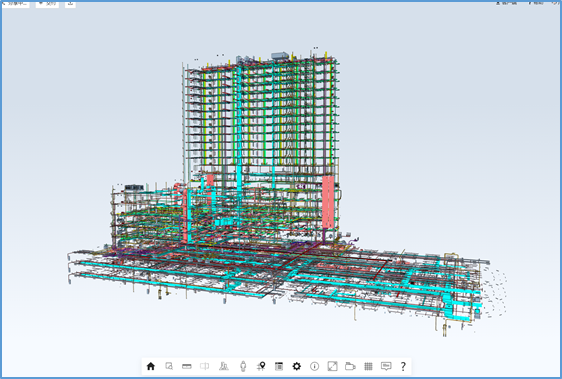Open the comment annotation bubble
Viewport: 562px width, 379px height.
coord(386,366)
